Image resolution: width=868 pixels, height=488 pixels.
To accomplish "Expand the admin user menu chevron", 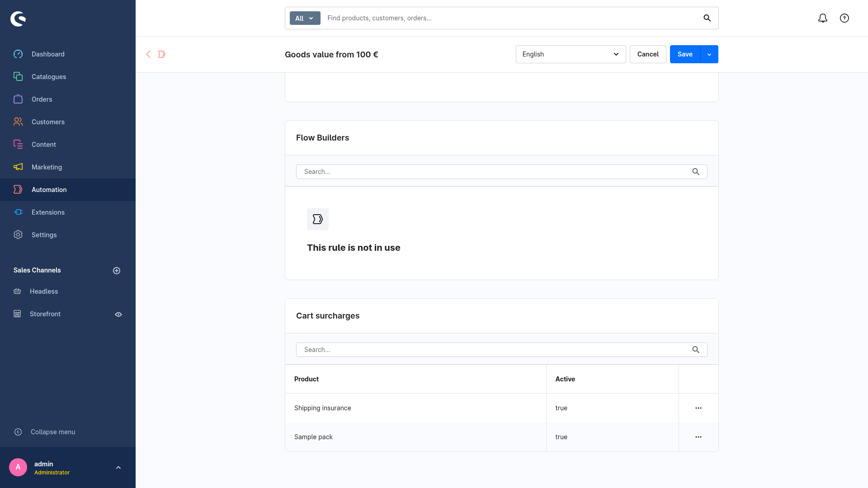I will coord(118,468).
